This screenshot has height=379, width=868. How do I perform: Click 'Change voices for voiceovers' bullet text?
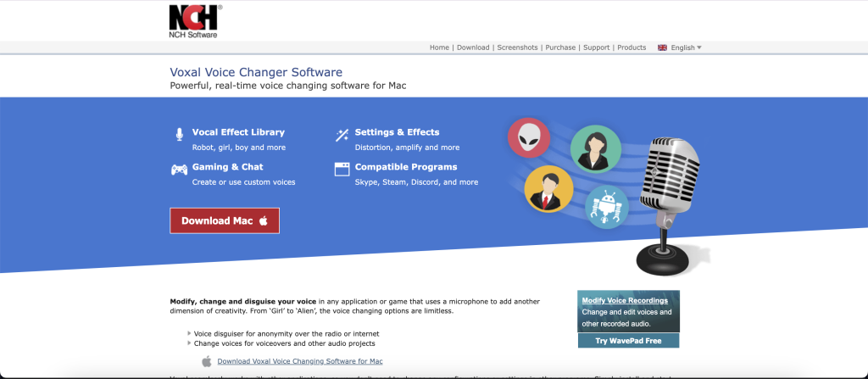285,343
